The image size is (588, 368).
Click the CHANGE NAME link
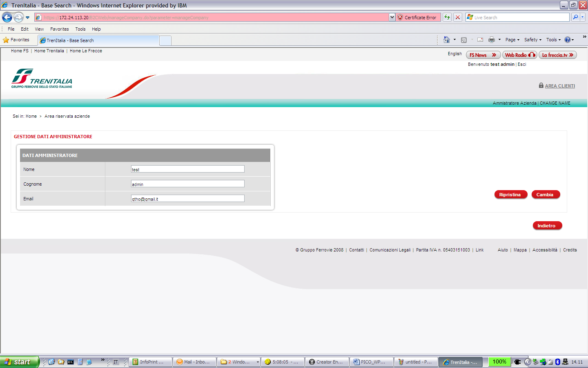pos(555,103)
